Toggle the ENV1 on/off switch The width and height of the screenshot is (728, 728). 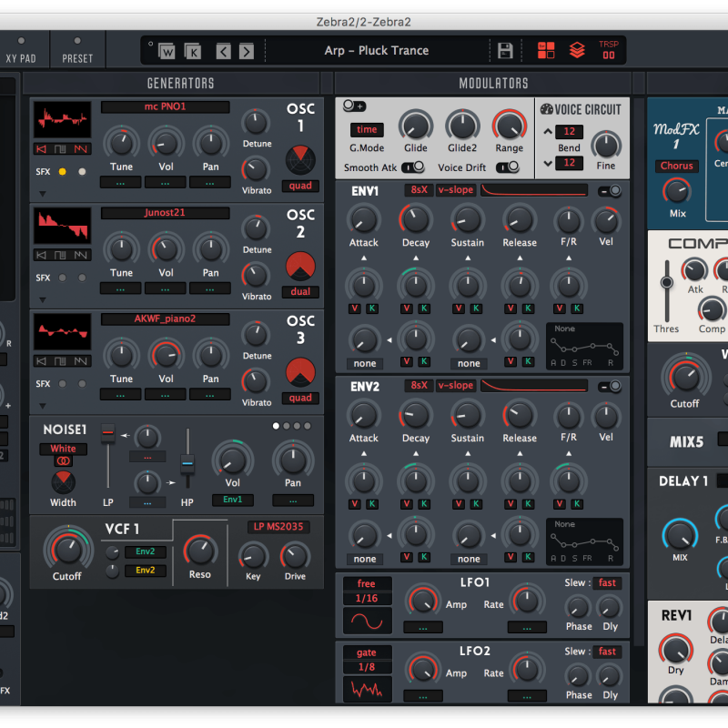tap(610, 190)
